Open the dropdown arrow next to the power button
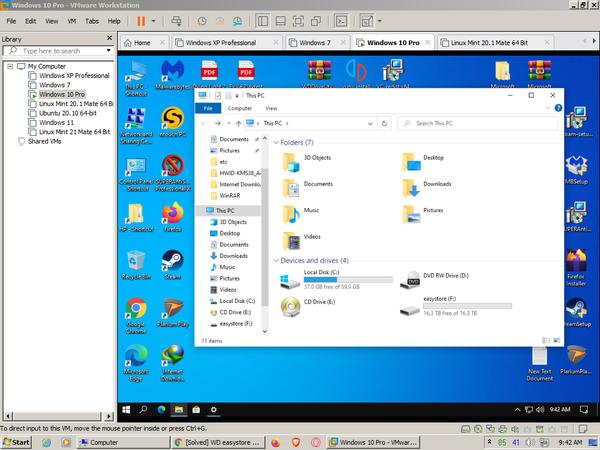Screen dimensions: 600x450 point(151,20)
